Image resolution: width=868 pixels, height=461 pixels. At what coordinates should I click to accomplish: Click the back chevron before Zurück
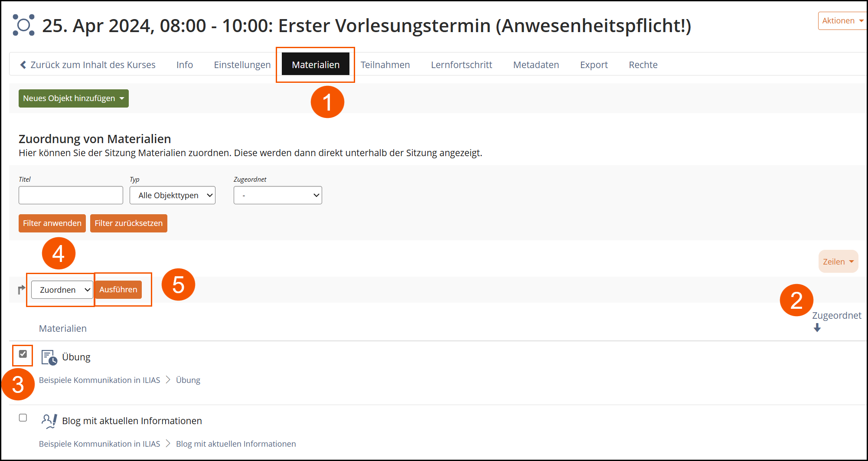(23, 65)
